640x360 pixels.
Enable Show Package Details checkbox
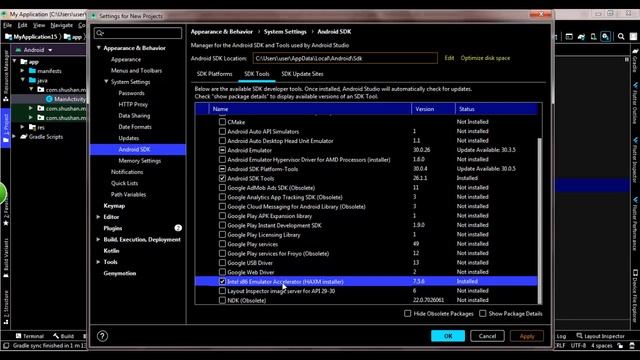(482, 313)
